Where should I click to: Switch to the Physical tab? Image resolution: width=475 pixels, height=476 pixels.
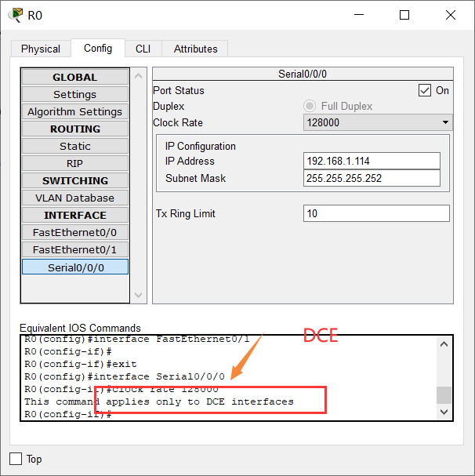(x=41, y=49)
